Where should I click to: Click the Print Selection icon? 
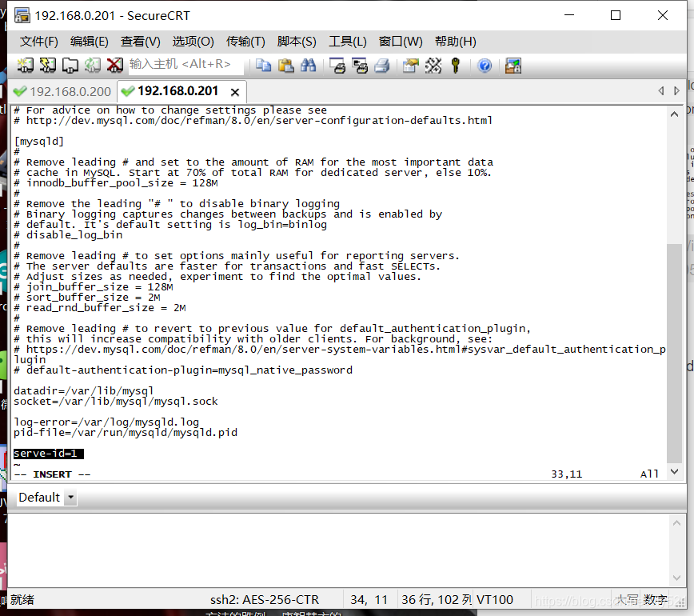(x=360, y=66)
